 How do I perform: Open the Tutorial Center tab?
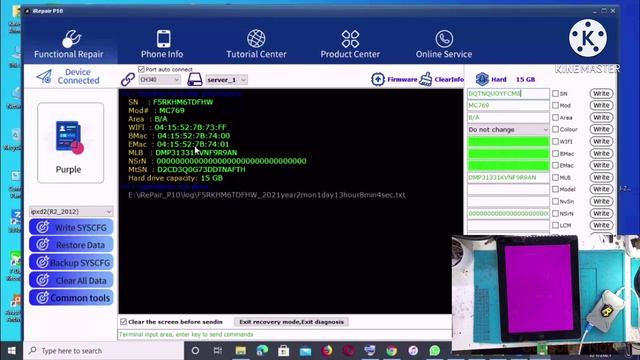click(256, 44)
